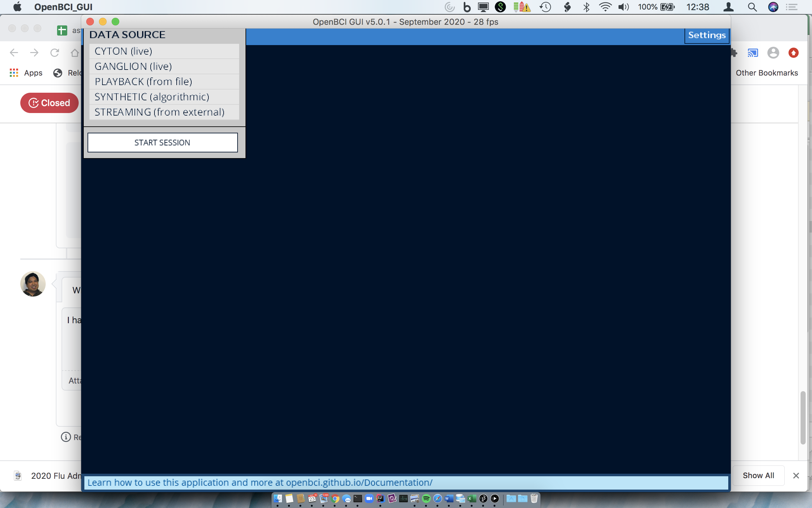Select STREAMING (from external) data source

click(x=164, y=112)
